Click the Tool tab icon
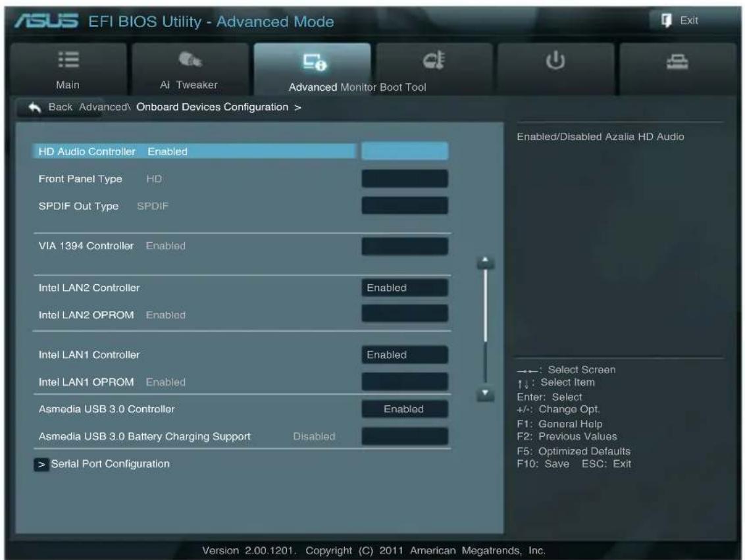Screen dimensions: 745x560 click(x=677, y=62)
